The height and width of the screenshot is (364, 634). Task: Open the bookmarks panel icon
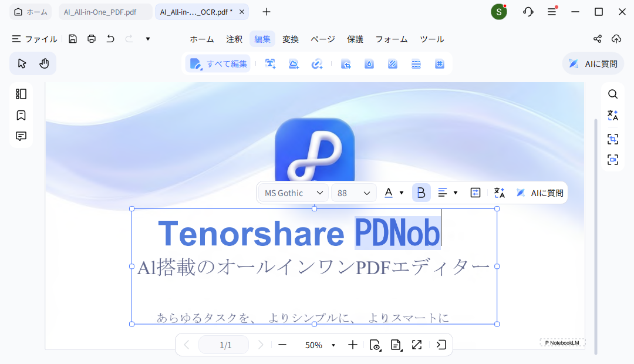click(x=21, y=115)
